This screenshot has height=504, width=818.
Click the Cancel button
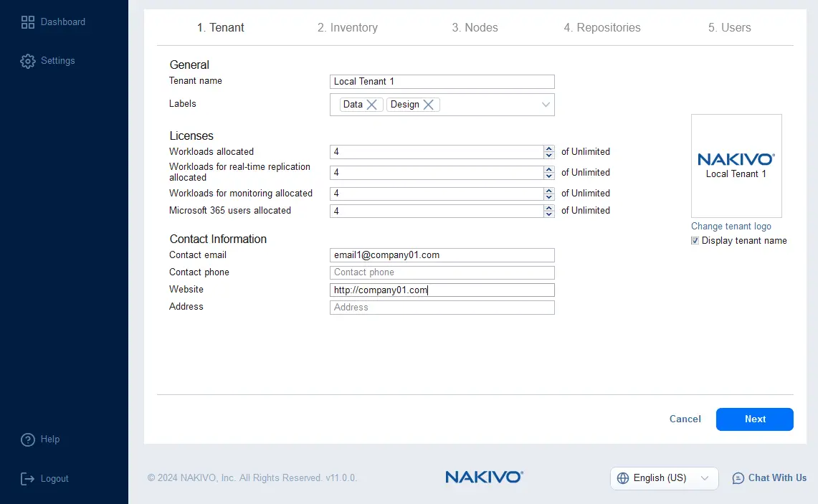(x=685, y=419)
